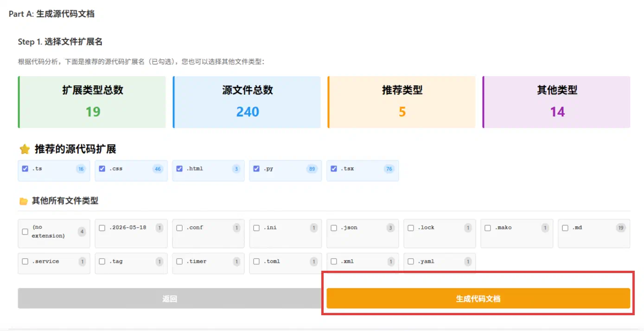Uncheck the .html extension checkbox
This screenshot has width=644, height=331.
(179, 169)
